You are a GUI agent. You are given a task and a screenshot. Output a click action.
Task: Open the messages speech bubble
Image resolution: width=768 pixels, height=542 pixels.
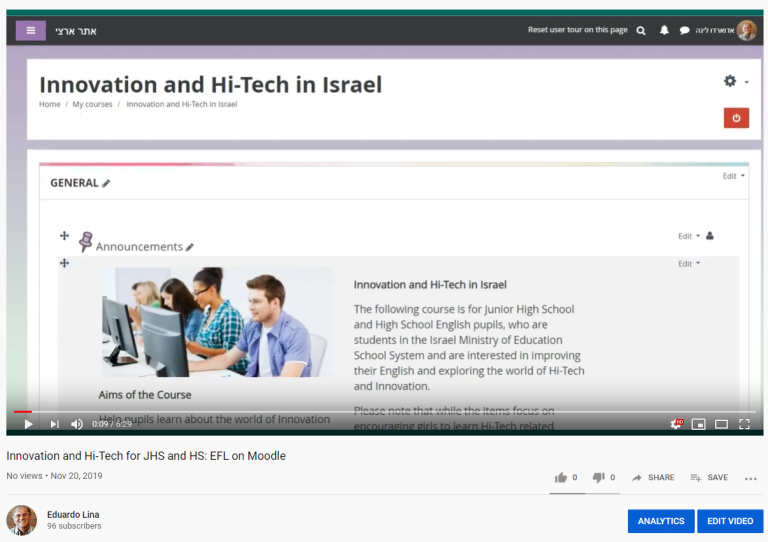(684, 31)
